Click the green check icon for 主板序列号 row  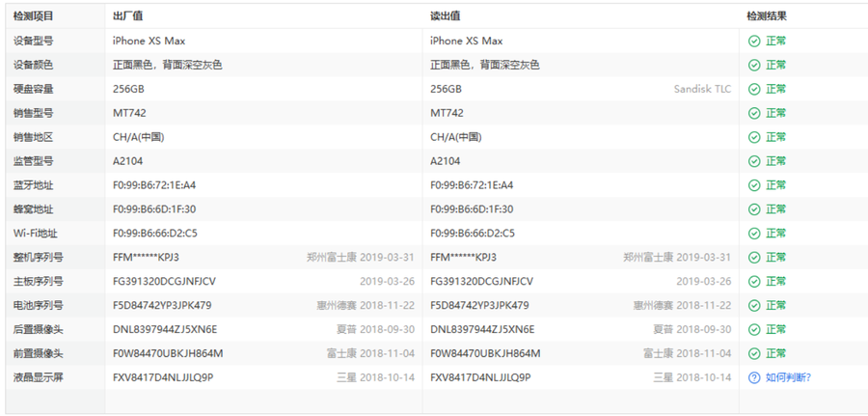pyautogui.click(x=754, y=282)
